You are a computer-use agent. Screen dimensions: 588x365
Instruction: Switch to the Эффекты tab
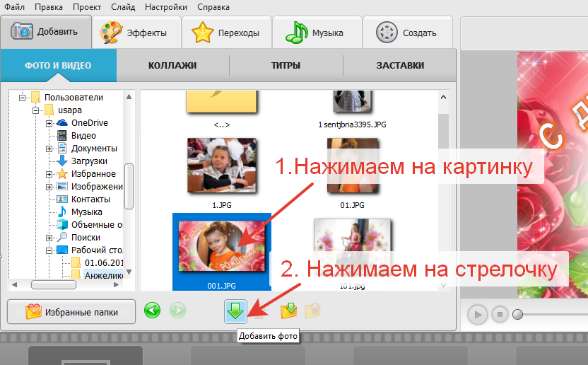pyautogui.click(x=136, y=33)
